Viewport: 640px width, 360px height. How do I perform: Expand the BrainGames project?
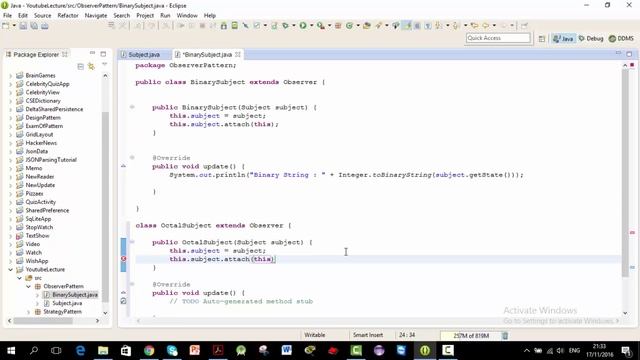click(10, 76)
